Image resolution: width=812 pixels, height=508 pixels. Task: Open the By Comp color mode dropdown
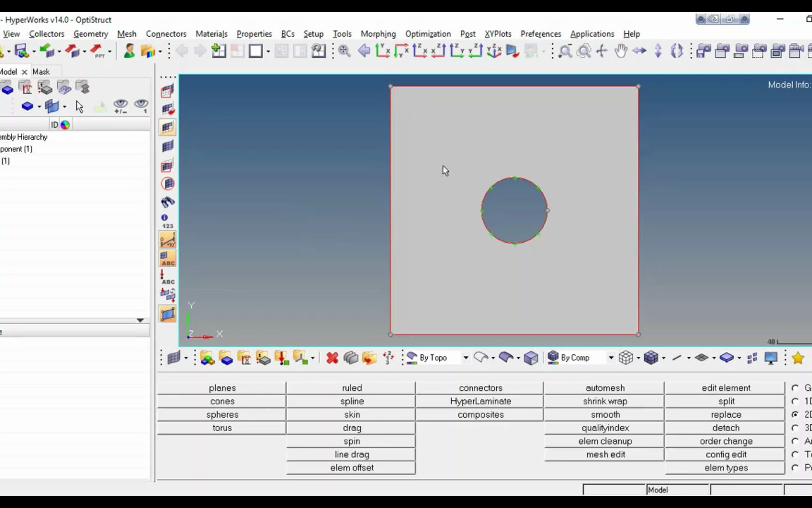[611, 357]
